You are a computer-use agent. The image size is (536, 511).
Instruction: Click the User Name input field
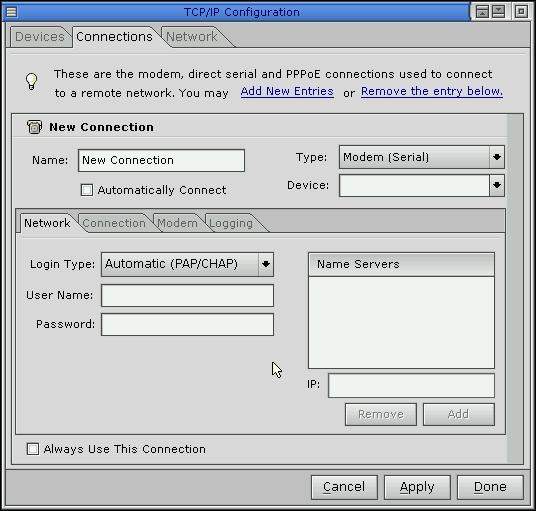pyautogui.click(x=187, y=295)
